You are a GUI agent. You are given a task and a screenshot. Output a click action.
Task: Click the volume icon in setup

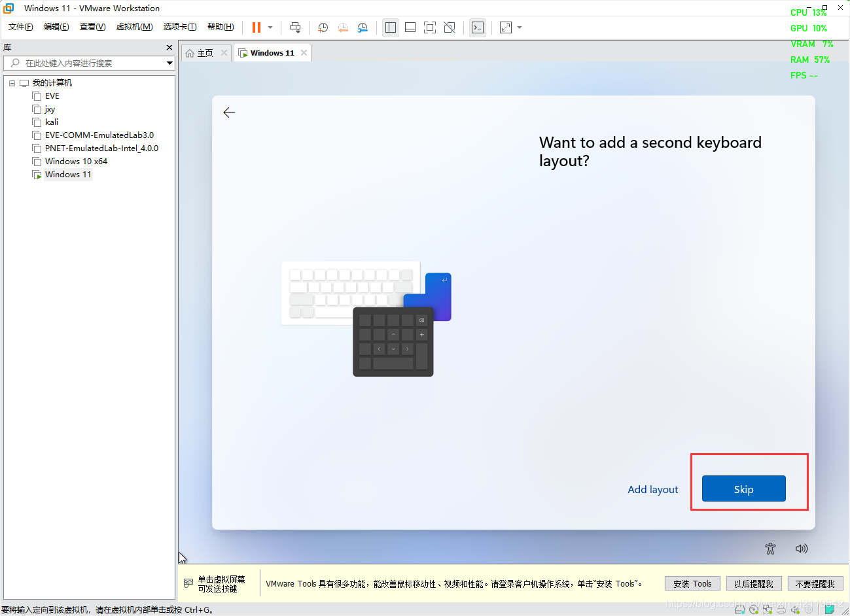[x=801, y=549]
